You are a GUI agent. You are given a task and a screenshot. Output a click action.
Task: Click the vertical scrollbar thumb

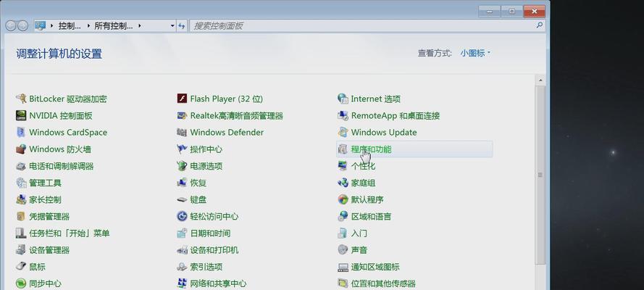point(540,175)
